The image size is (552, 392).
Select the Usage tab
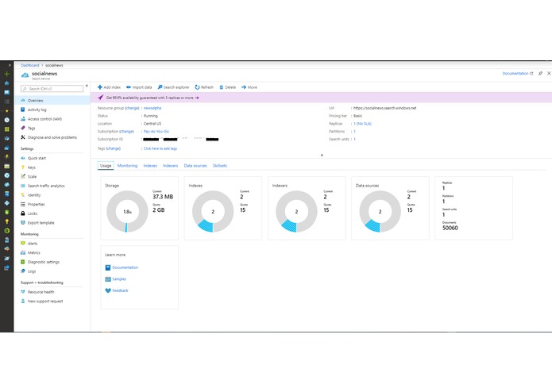(106, 166)
